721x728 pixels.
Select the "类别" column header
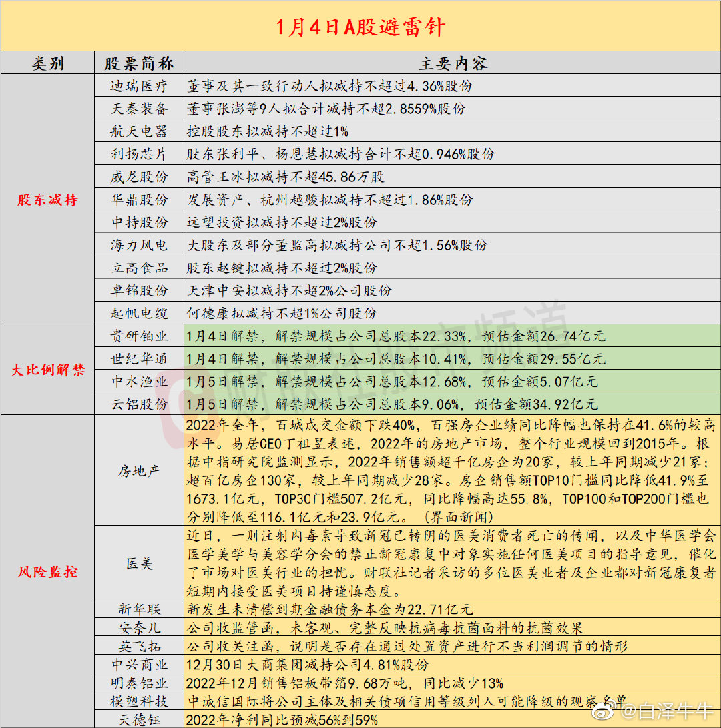(x=47, y=63)
